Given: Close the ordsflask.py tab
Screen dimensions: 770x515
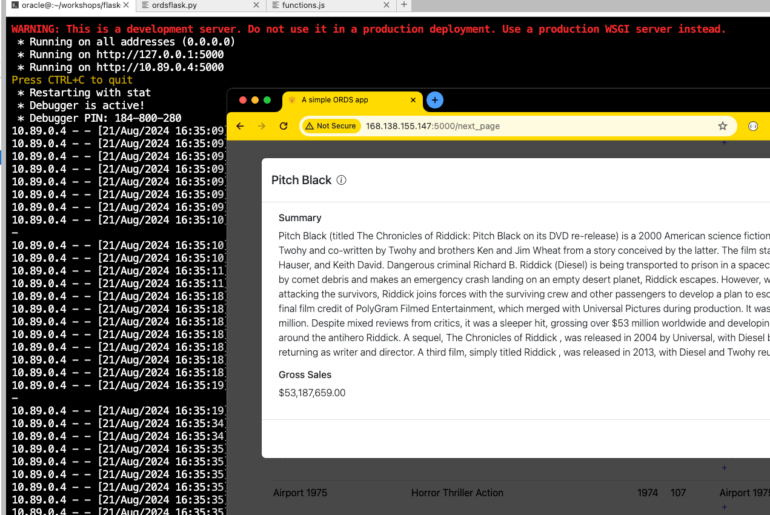Looking at the screenshot, I should coord(256,5).
